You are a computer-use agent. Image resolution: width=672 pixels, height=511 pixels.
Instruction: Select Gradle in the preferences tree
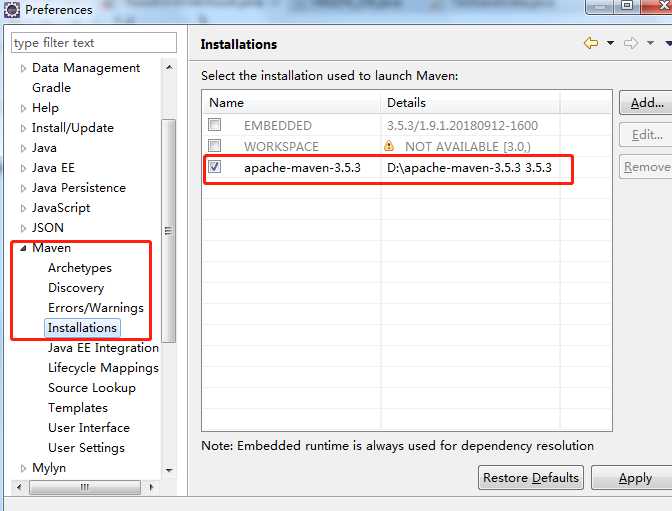51,87
